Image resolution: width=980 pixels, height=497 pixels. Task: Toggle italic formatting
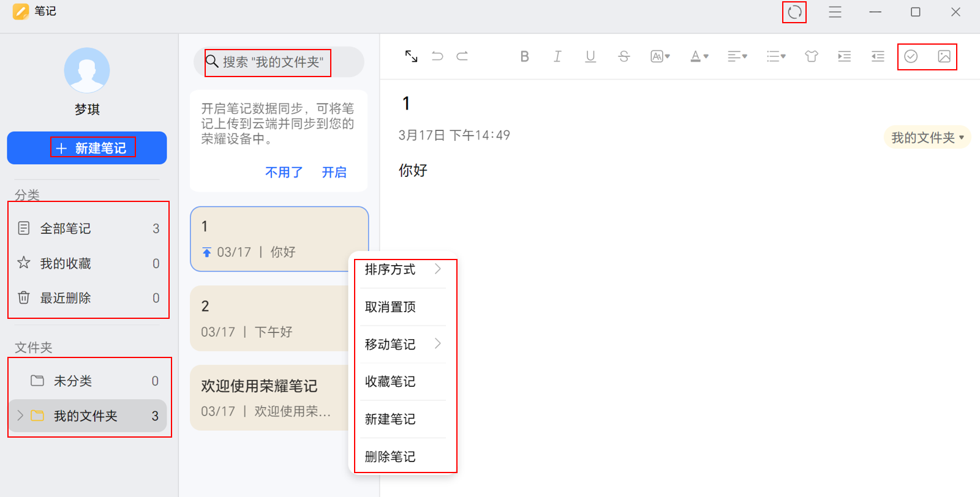click(x=557, y=56)
